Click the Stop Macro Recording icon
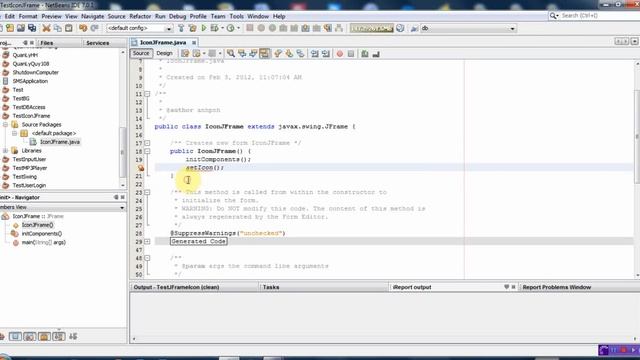The image size is (640, 360). [x=351, y=53]
